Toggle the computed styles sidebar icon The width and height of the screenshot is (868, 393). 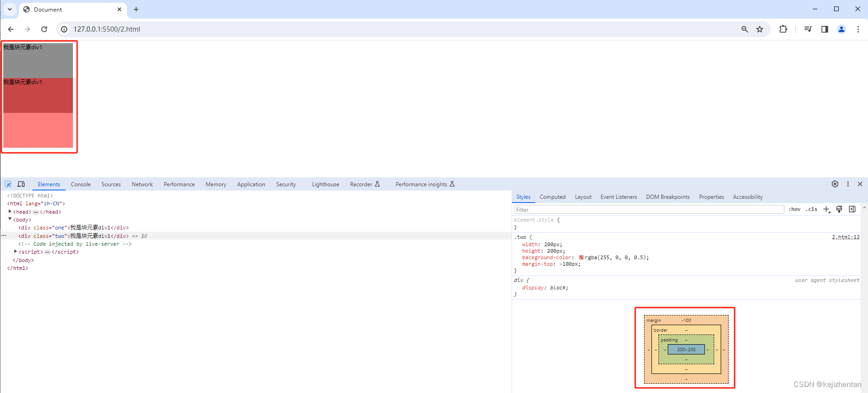(852, 210)
